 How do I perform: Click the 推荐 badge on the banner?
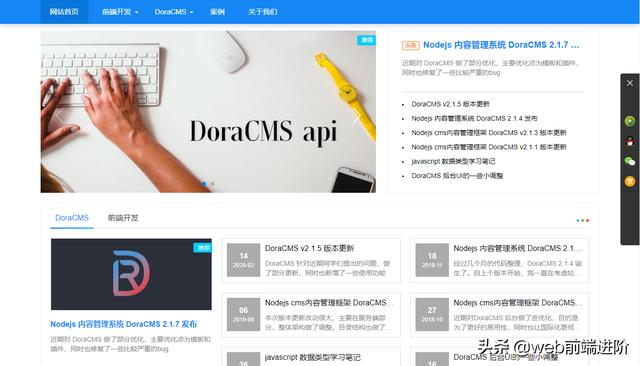367,40
